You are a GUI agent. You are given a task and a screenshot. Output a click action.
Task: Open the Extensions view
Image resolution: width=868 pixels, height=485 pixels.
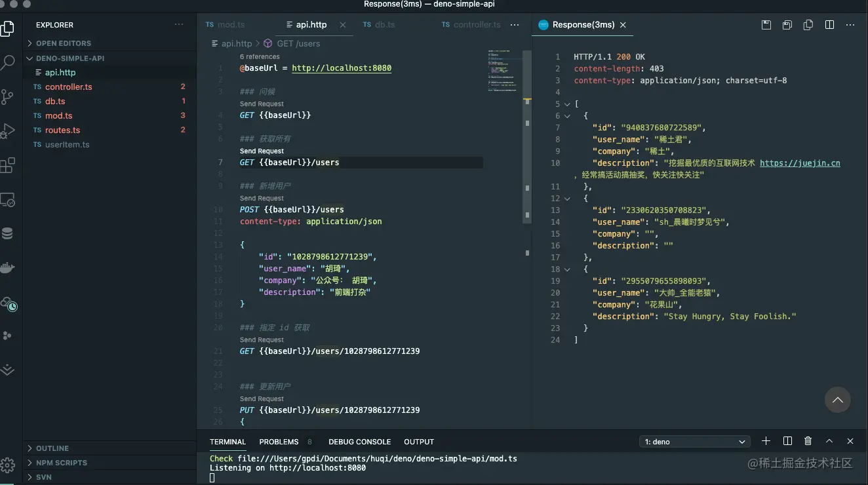pos(9,165)
